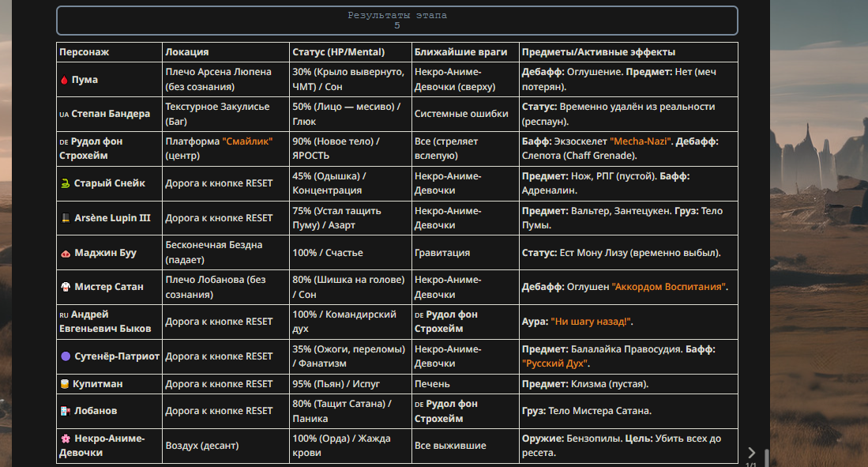Click the flower icon beside Некро-Аниме-Девочки
The image size is (868, 467).
65,438
